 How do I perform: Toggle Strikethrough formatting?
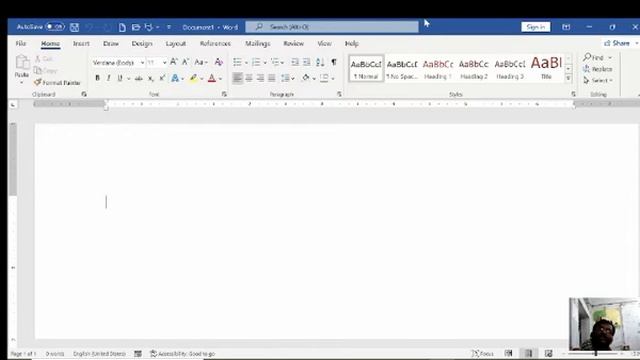(x=139, y=78)
